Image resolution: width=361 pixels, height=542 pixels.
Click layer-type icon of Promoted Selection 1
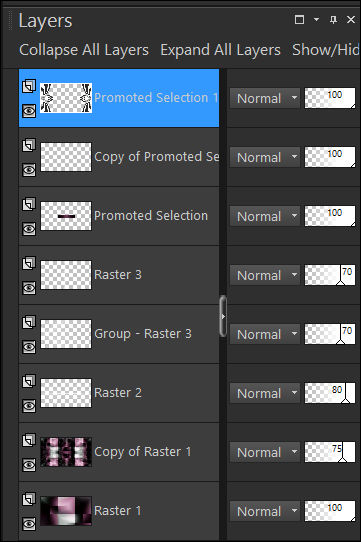click(29, 86)
